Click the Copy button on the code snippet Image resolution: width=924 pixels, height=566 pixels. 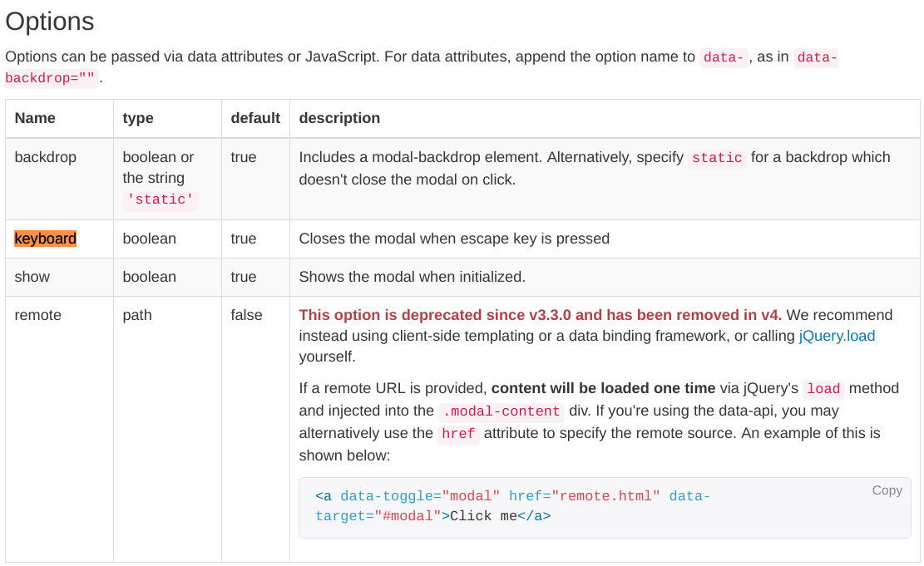pos(887,490)
